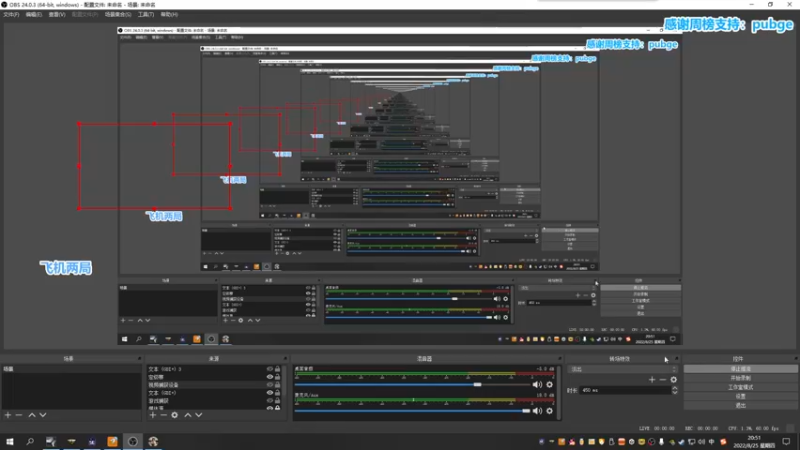This screenshot has height=450, width=800.
Task: Open the 查看(V) menu
Action: point(57,15)
